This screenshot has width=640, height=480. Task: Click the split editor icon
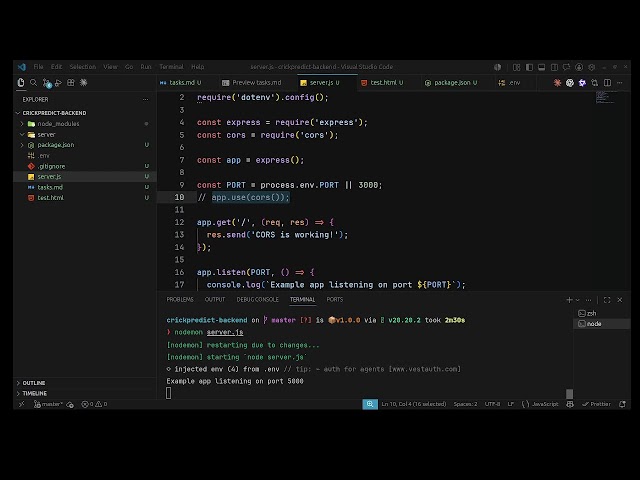click(607, 83)
